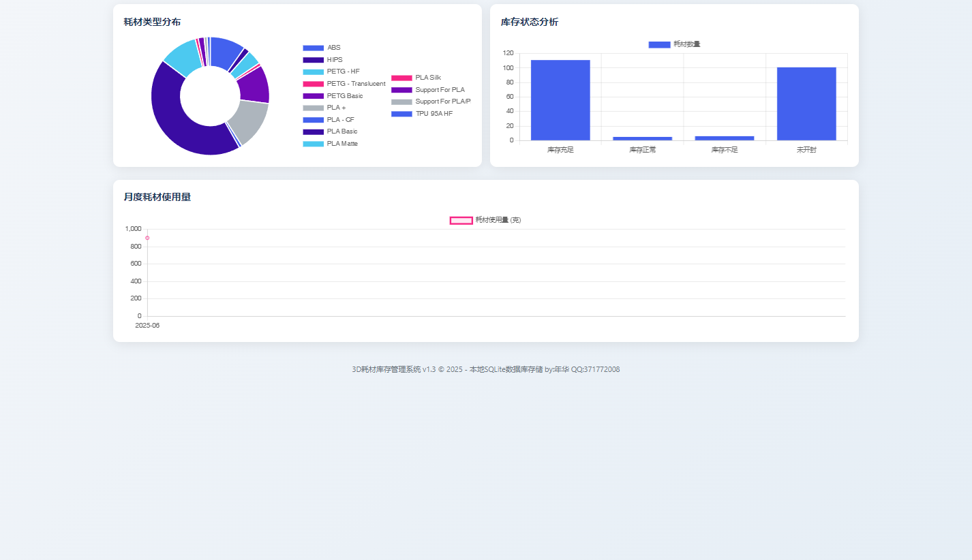
Task: Toggle the 耗材数量 legend in the bar chart
Action: pos(674,44)
